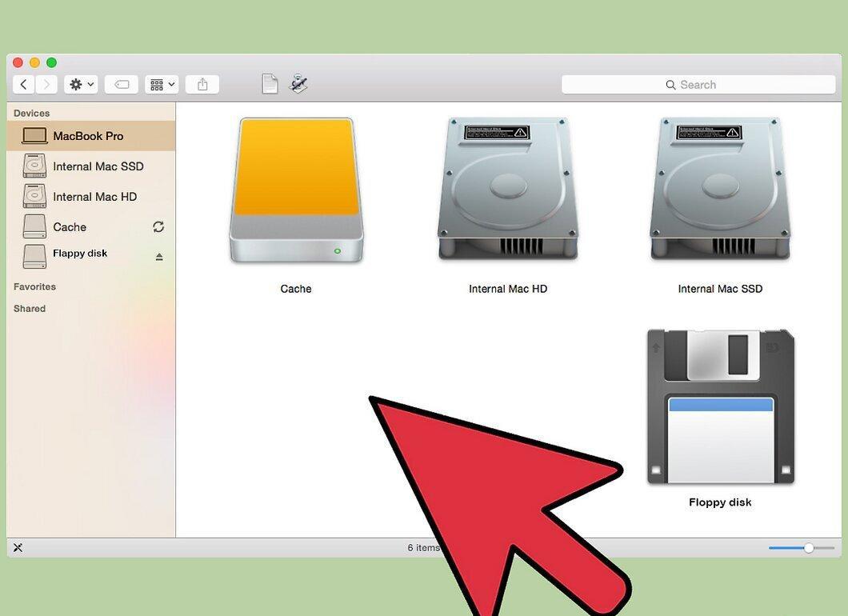Click the tools icon in status bar
The width and height of the screenshot is (848, 616).
click(x=18, y=548)
